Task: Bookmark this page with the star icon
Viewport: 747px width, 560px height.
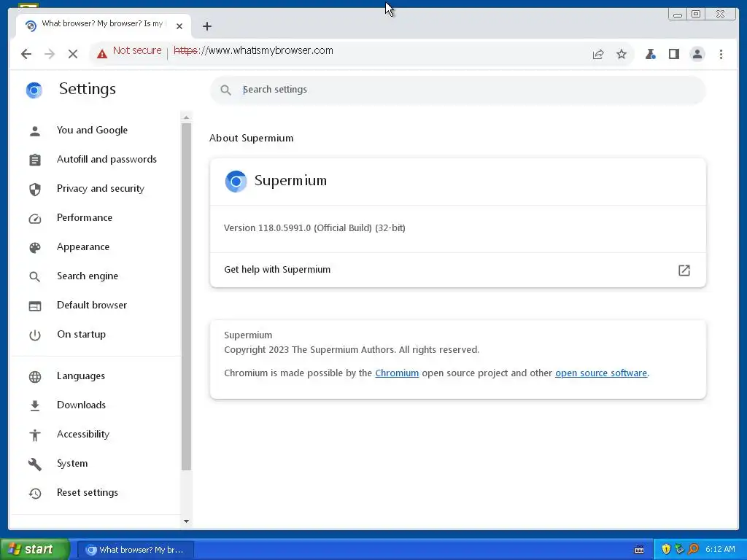Action: 622,54
